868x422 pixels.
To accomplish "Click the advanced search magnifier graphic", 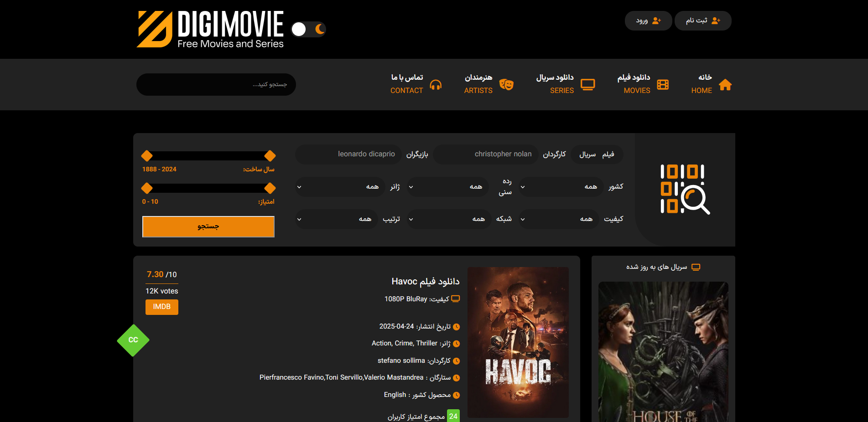I will coord(685,189).
